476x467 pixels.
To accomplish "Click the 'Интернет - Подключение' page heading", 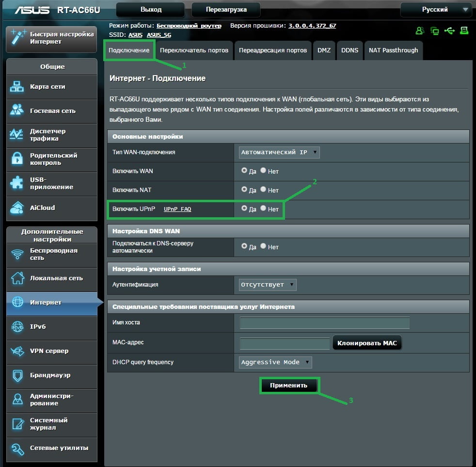I will pos(158,79).
